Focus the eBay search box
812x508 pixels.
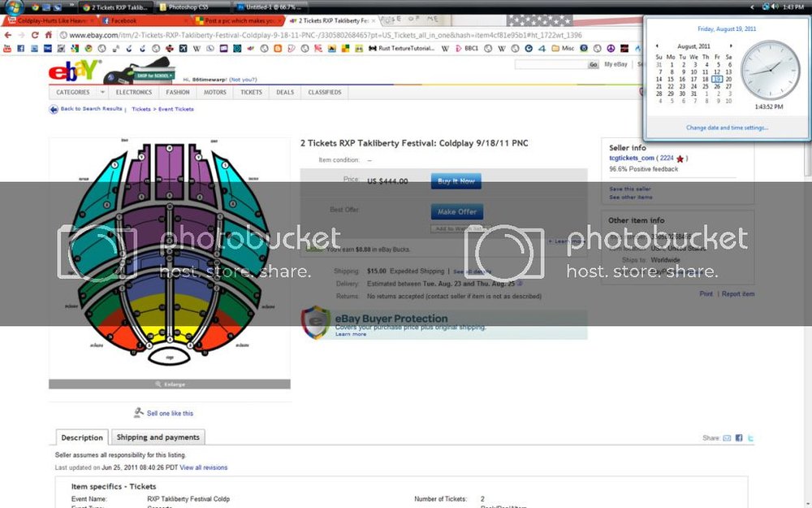551,64
